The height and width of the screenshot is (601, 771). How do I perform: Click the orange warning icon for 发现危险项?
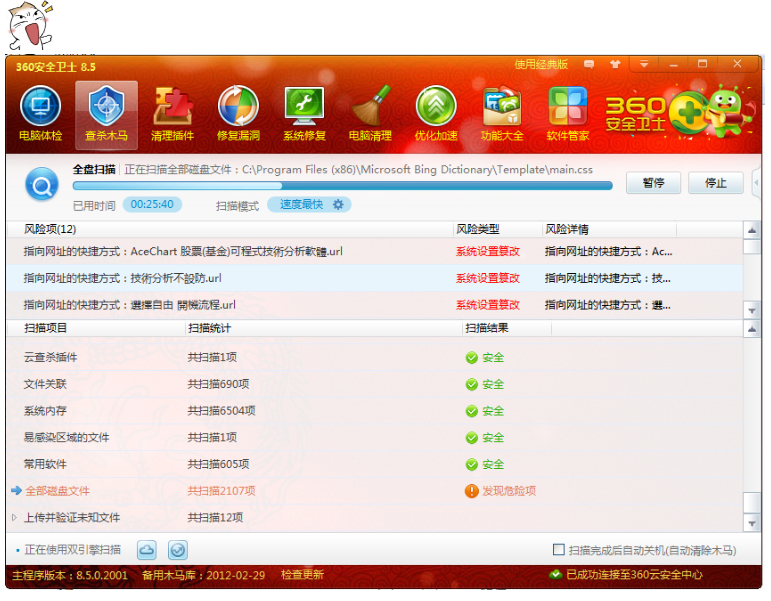[x=472, y=491]
